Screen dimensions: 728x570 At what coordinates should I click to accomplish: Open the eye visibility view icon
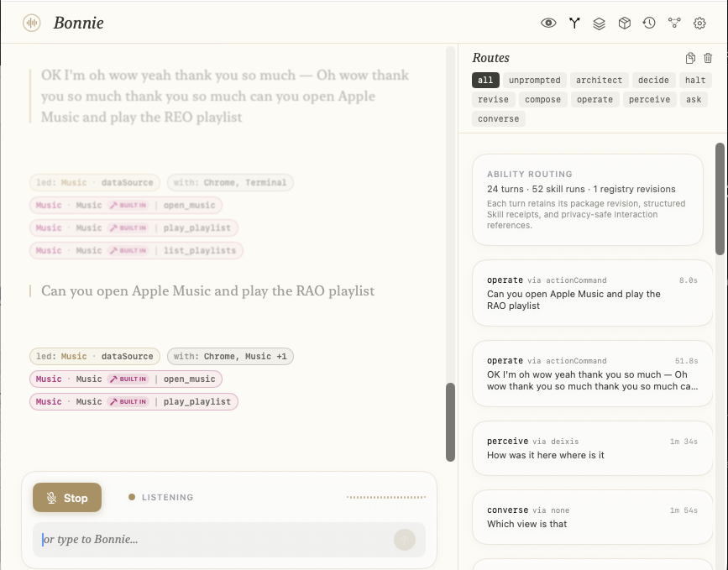click(548, 23)
